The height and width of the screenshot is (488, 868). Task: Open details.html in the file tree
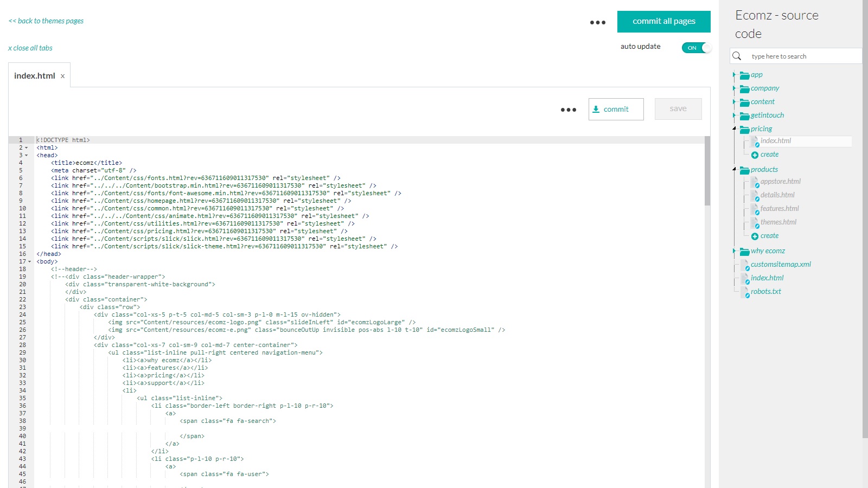click(777, 195)
